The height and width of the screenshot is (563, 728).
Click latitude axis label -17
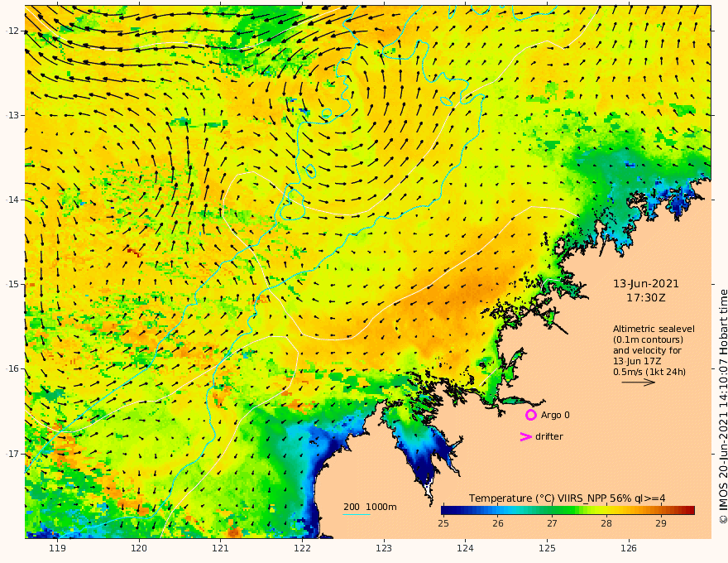pyautogui.click(x=12, y=454)
